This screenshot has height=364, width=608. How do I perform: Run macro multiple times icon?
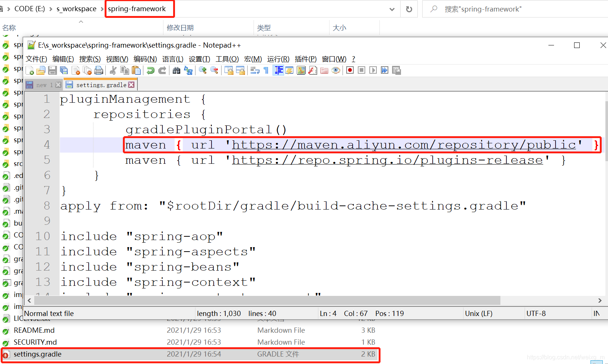385,70
